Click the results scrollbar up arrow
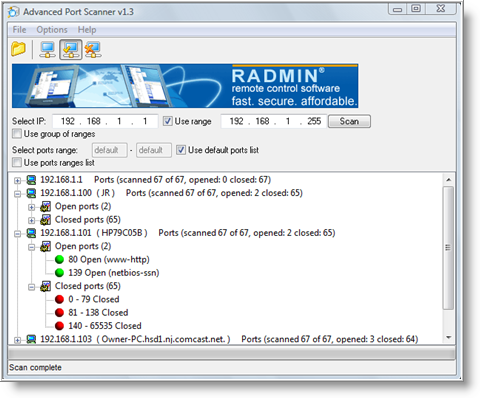The width and height of the screenshot is (480, 398). 448,180
